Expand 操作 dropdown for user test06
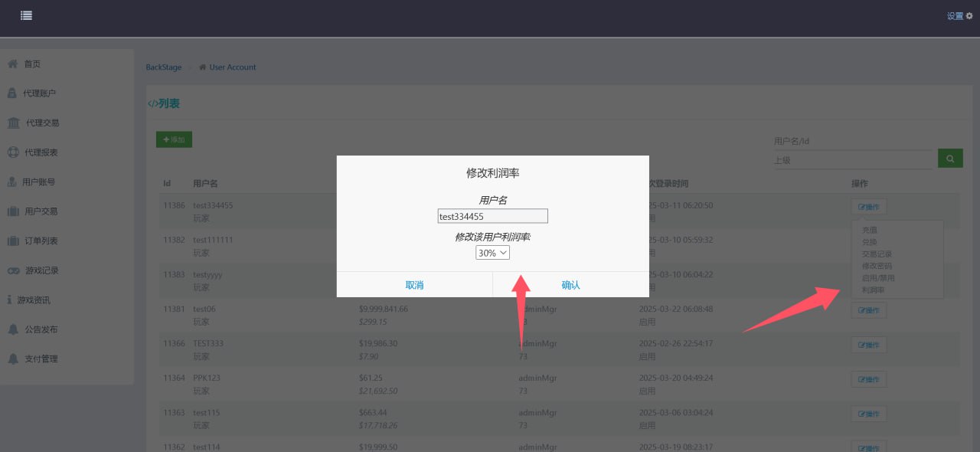 (x=869, y=310)
